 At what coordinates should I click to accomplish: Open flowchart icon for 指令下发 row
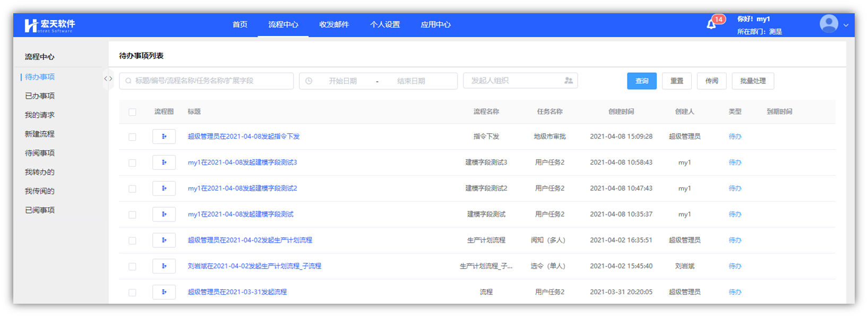point(164,136)
